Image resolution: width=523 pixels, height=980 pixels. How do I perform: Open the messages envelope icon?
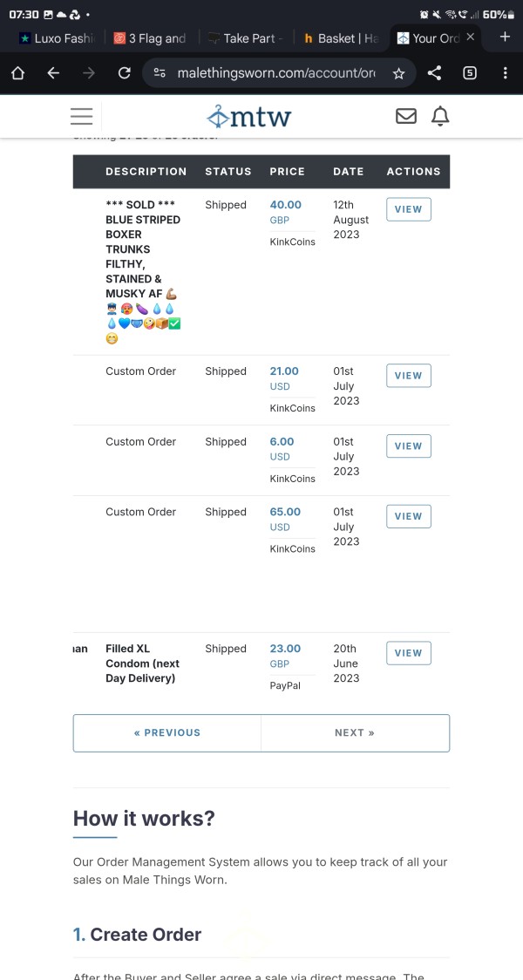tap(406, 116)
